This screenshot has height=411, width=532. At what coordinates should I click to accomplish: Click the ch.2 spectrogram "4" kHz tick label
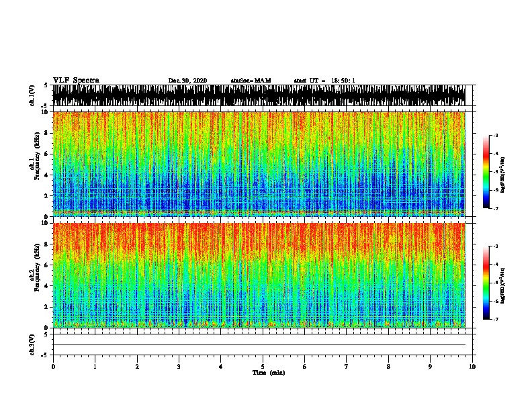coord(48,286)
